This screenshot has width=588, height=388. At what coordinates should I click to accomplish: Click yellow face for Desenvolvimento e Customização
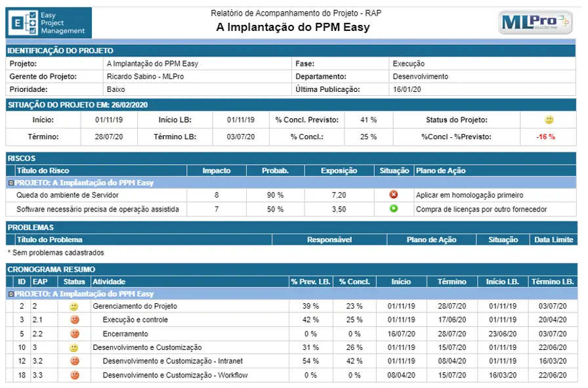[74, 347]
